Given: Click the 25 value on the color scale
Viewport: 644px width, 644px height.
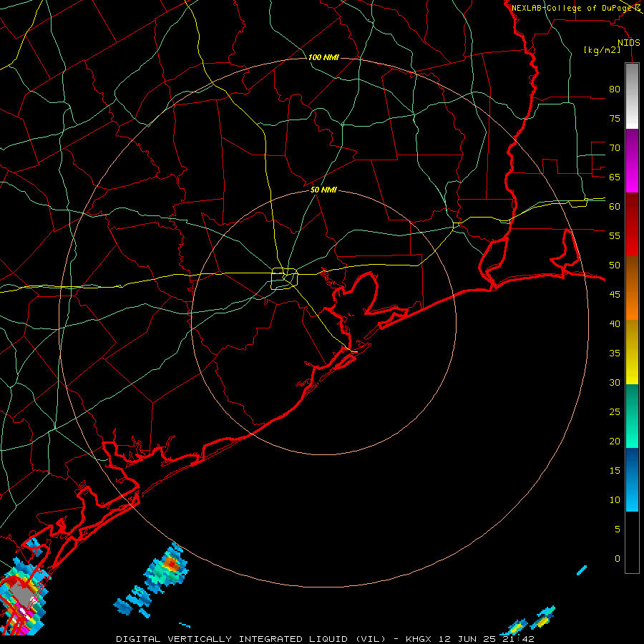Looking at the screenshot, I should point(615,411).
